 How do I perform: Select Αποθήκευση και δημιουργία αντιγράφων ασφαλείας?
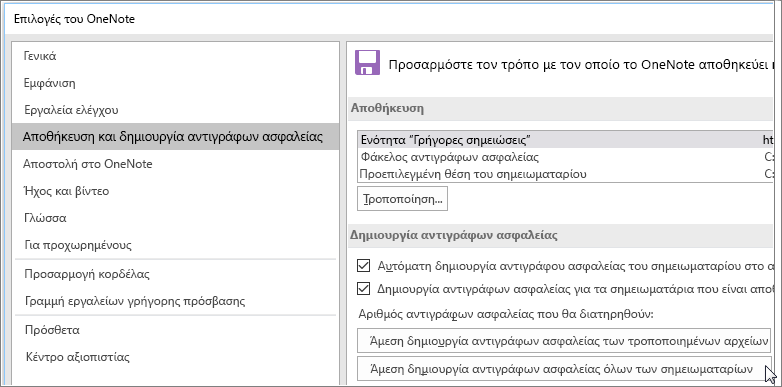click(x=175, y=137)
